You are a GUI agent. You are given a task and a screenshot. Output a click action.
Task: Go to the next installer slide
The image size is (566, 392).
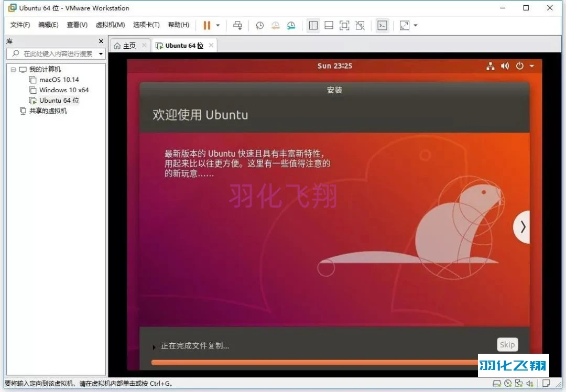point(523,227)
